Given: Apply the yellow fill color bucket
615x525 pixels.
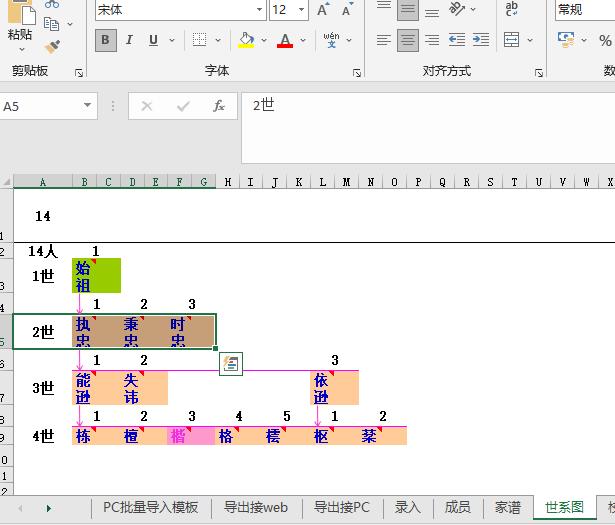Looking at the screenshot, I should click(246, 41).
